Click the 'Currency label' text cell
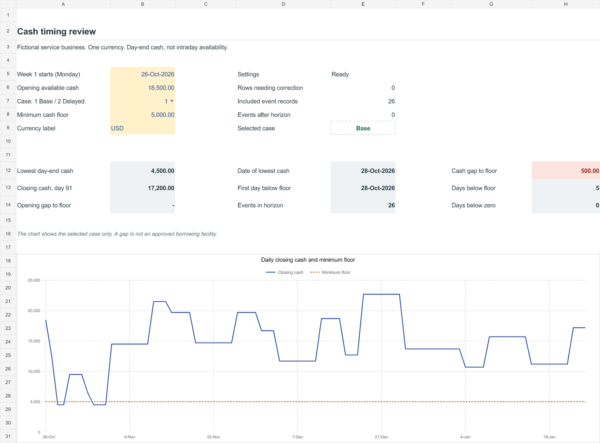 pos(36,128)
